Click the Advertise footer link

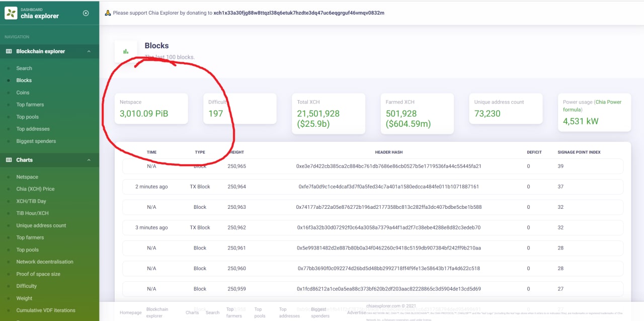pos(357,312)
